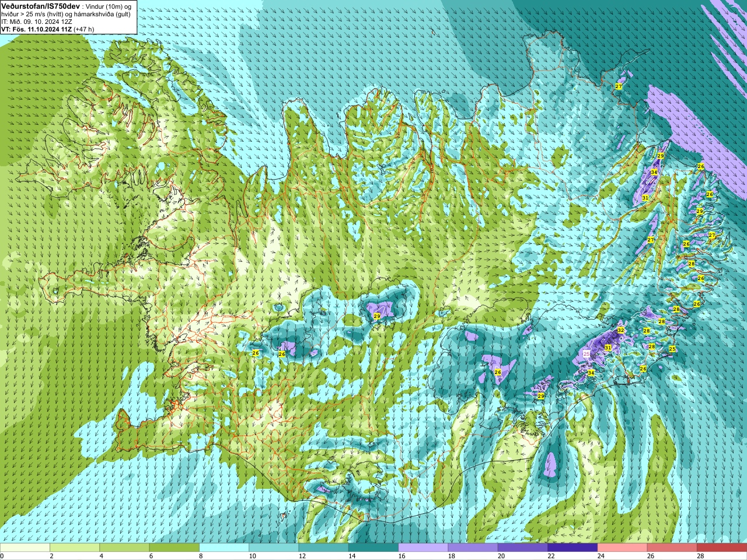
Task: Pick the 18–20 m/s purple legend swatch
Action: pos(473,548)
